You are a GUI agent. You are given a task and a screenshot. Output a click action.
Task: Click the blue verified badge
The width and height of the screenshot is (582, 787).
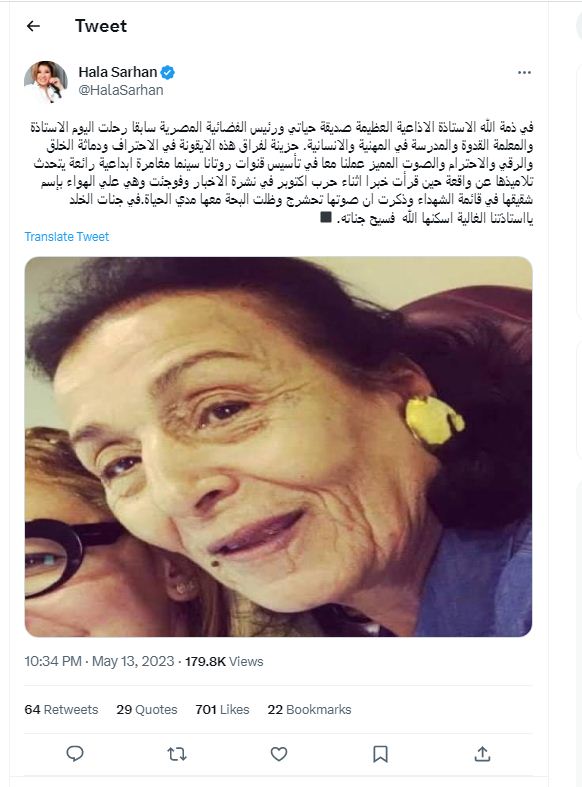tap(168, 73)
